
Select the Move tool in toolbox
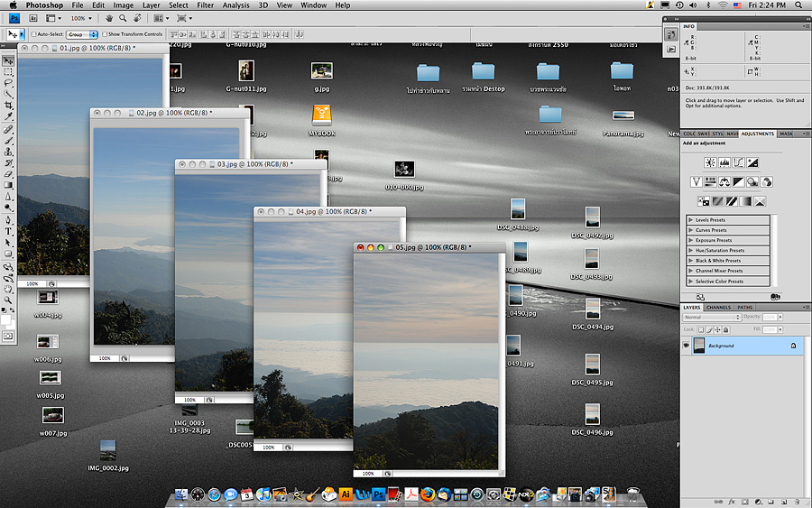point(8,60)
